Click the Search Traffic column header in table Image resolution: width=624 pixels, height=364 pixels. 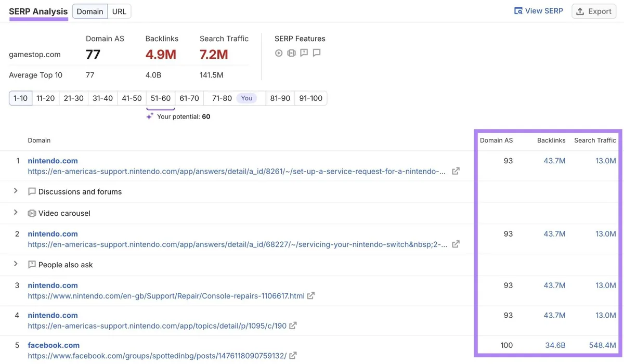(595, 140)
